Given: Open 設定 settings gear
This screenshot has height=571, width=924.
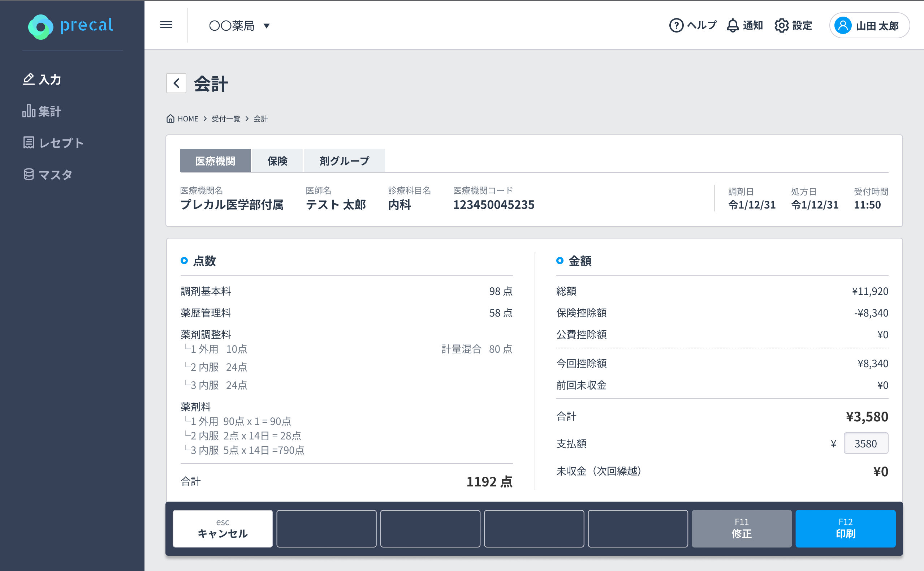Looking at the screenshot, I should coord(781,25).
